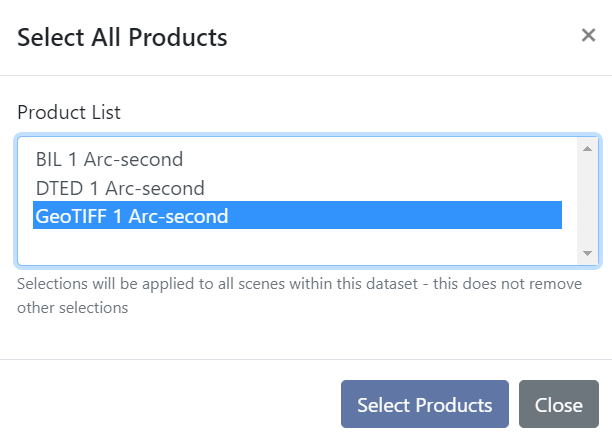
Task: Click the blank footer area left of Select Products
Action: click(x=170, y=405)
